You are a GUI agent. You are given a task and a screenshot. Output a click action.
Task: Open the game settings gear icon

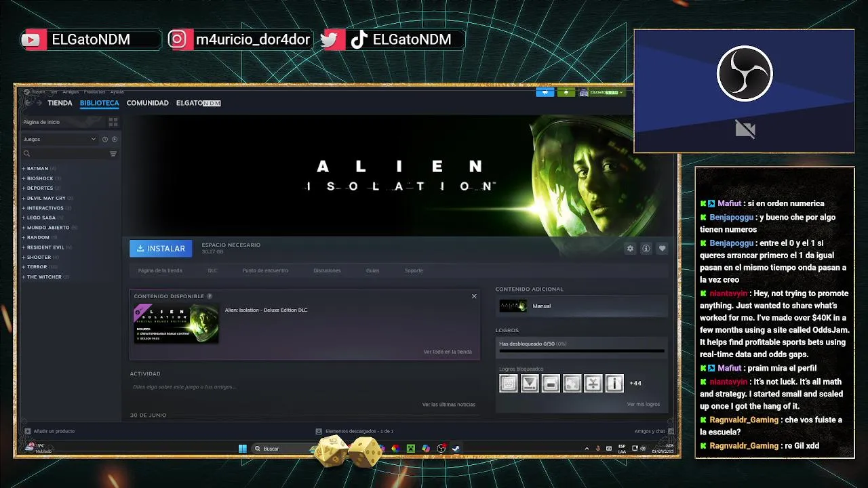630,249
